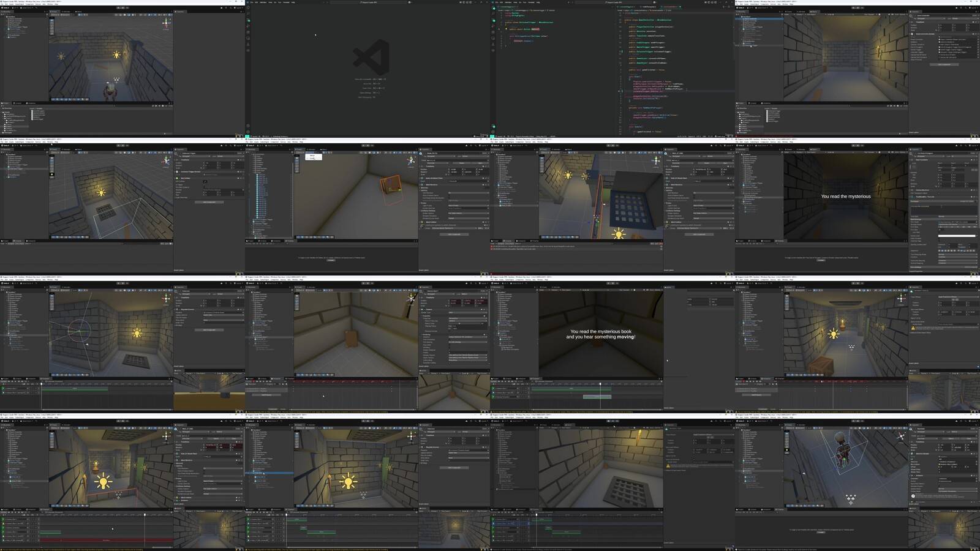Click white color field in 'You read the mysterious' screenshot's Inspector

point(957,236)
